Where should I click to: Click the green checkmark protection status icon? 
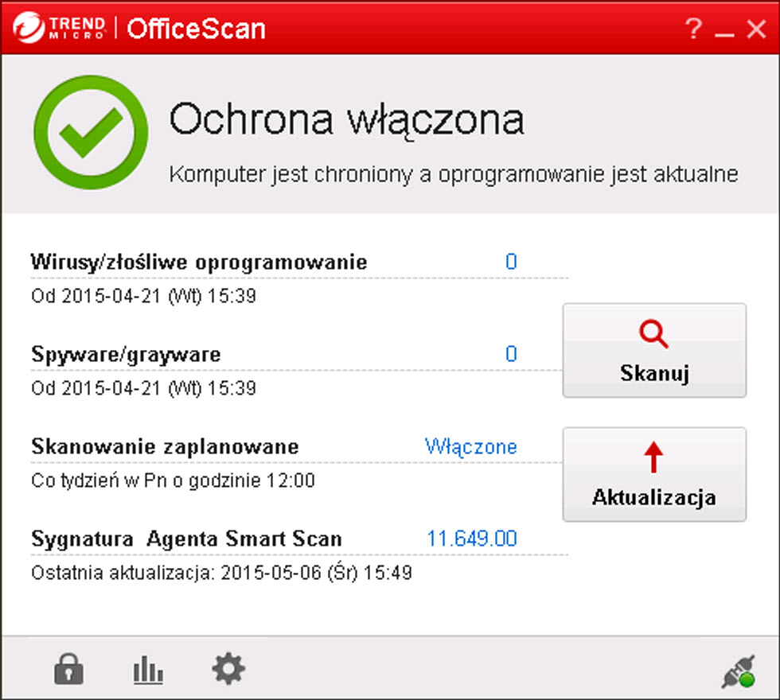tap(91, 132)
